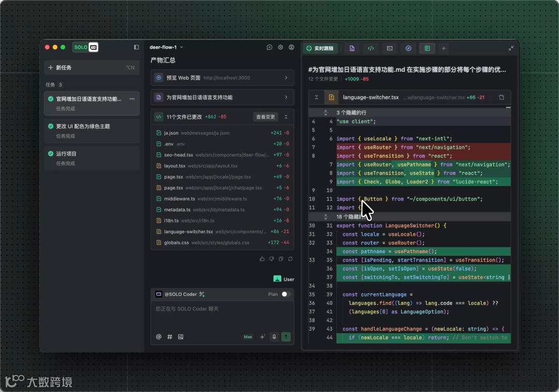Click the 查看变更 button
Viewport: 559px width, 392px height.
tap(266, 117)
